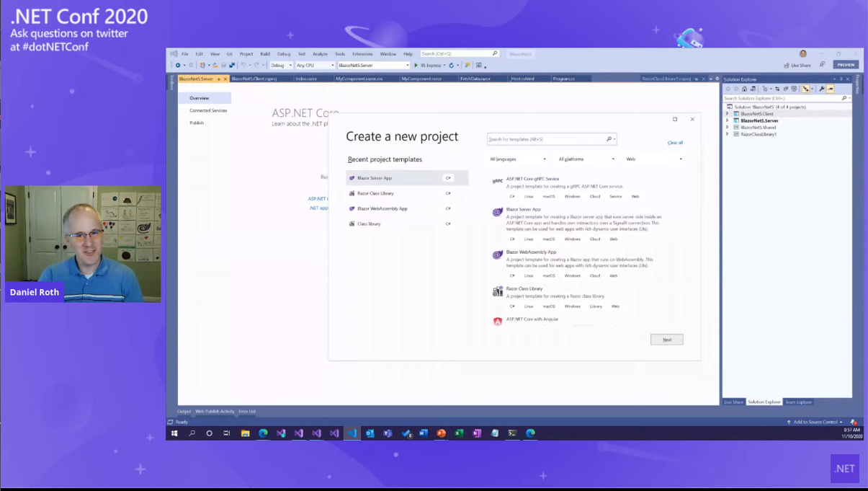868x491 pixels.
Task: Open taskbar Search icon
Action: tap(192, 433)
